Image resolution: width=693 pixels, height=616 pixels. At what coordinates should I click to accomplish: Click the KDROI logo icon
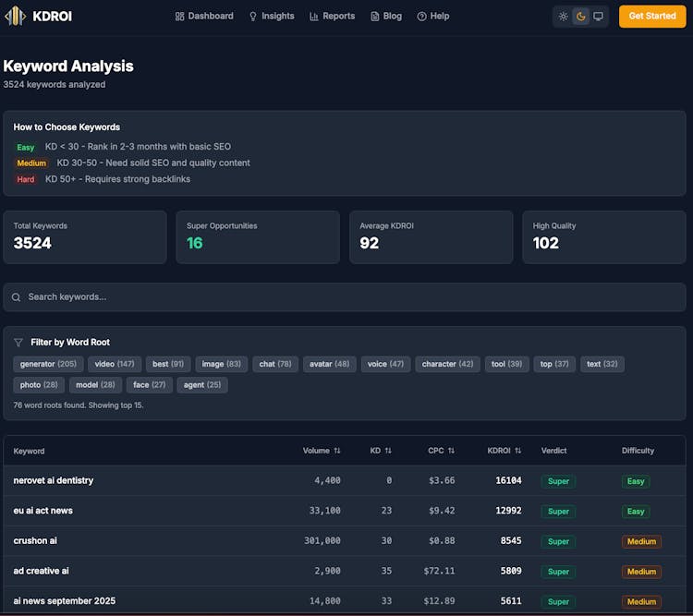16,16
